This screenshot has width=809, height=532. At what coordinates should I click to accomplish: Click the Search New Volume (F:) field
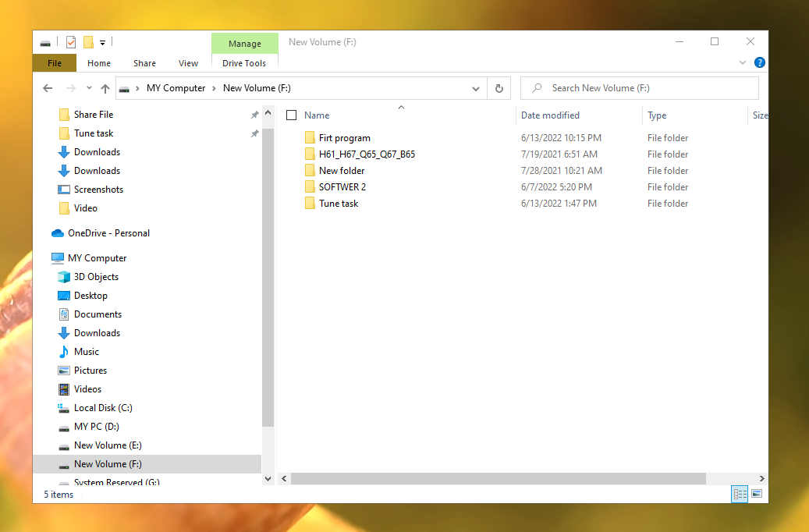tap(640, 88)
